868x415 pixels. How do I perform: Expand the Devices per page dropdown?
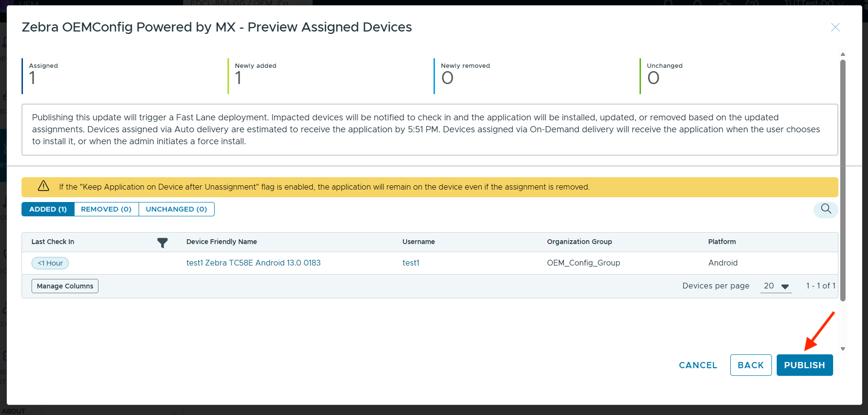click(776, 286)
